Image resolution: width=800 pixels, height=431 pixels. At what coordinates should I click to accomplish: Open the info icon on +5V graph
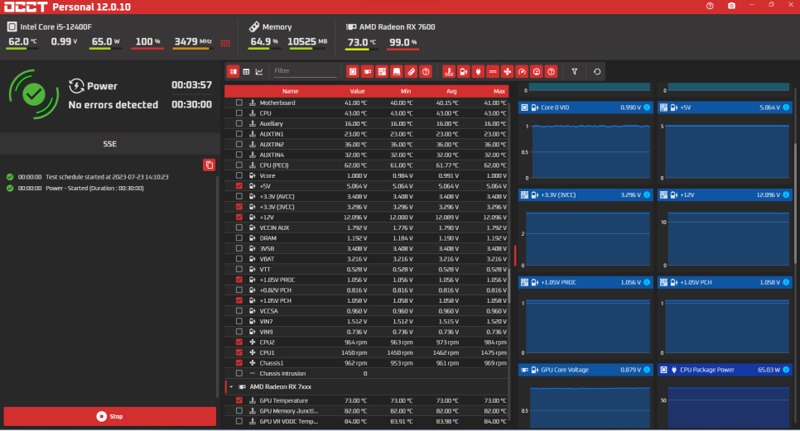click(786, 107)
